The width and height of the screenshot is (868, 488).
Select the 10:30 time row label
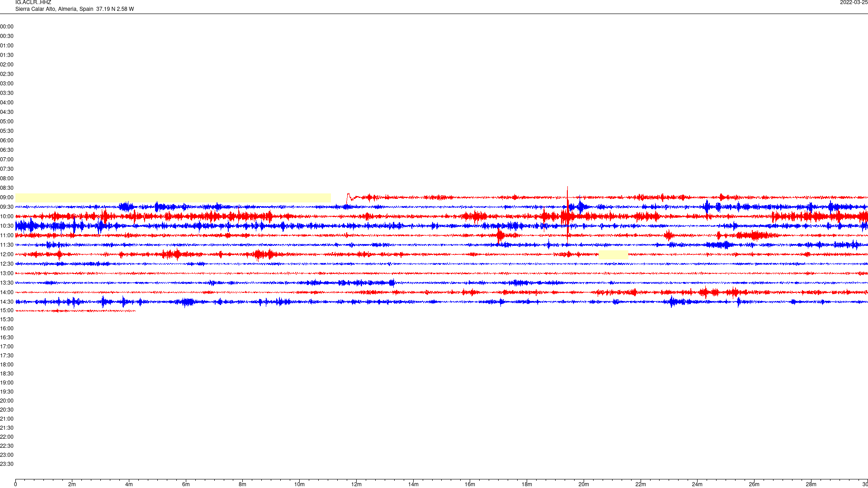point(7,226)
